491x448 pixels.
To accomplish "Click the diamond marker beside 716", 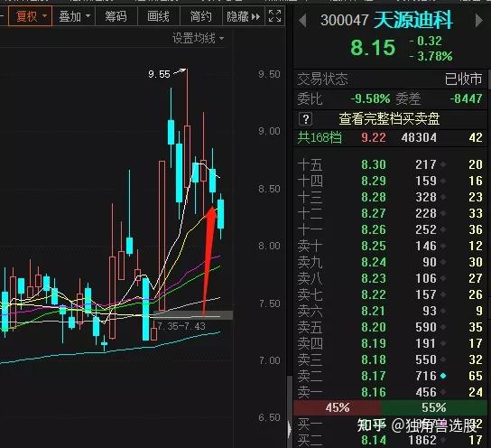I will click(443, 376).
